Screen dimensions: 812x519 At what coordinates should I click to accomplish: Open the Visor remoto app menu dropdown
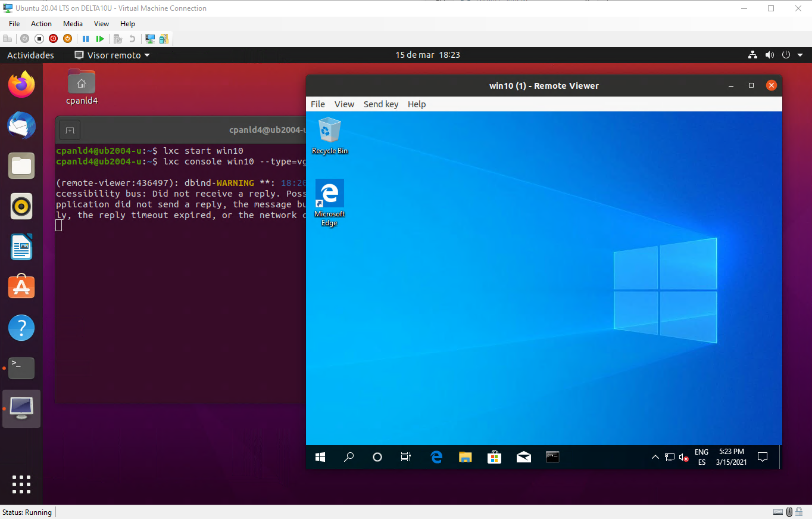click(113, 55)
